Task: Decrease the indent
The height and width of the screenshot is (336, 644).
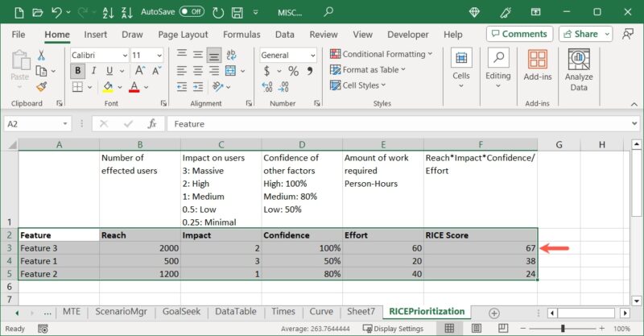Action: (x=182, y=87)
